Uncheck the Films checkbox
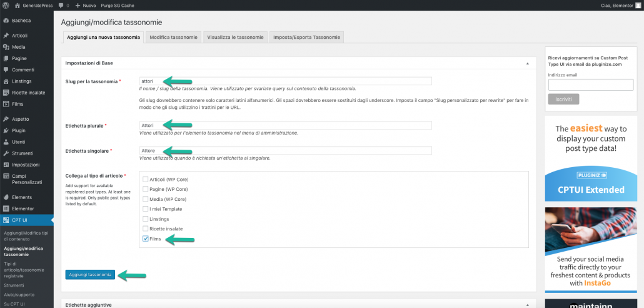644x308 pixels. 146,239
